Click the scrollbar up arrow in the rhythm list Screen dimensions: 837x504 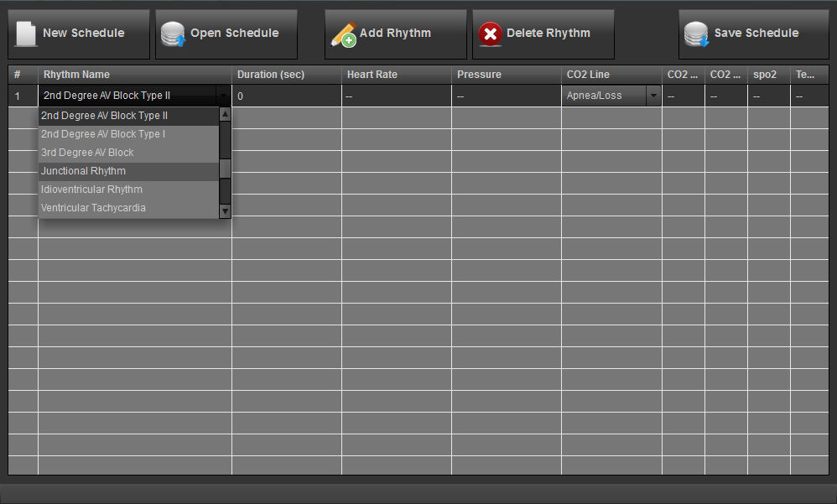tap(224, 114)
